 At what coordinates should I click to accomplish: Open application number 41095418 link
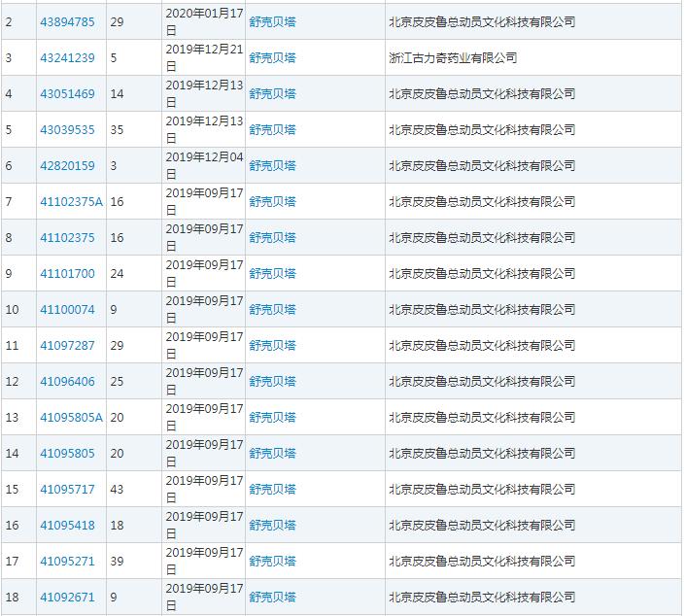67,525
